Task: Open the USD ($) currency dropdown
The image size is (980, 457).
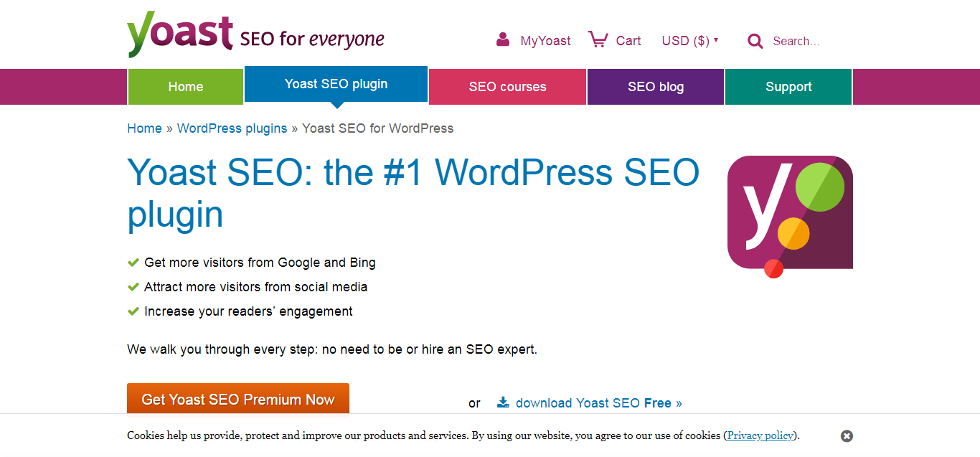Action: tap(686, 41)
